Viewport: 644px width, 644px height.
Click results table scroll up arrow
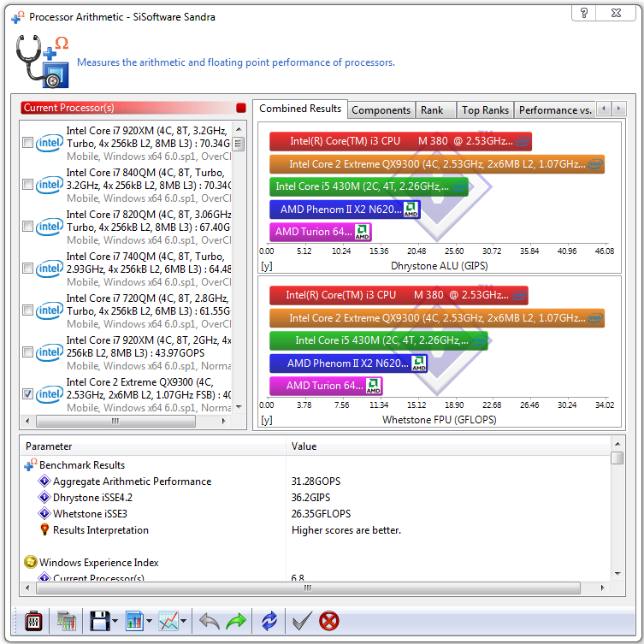617,444
